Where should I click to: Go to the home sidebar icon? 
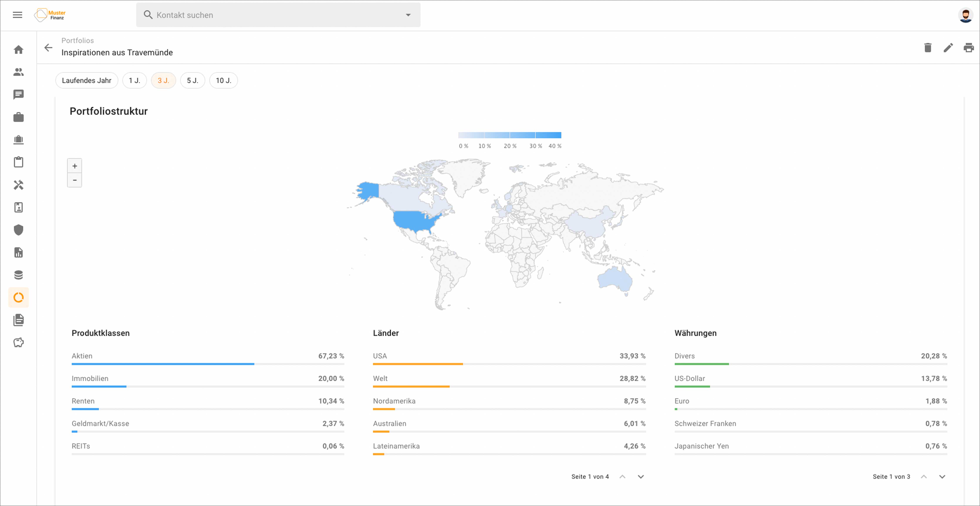tap(18, 49)
